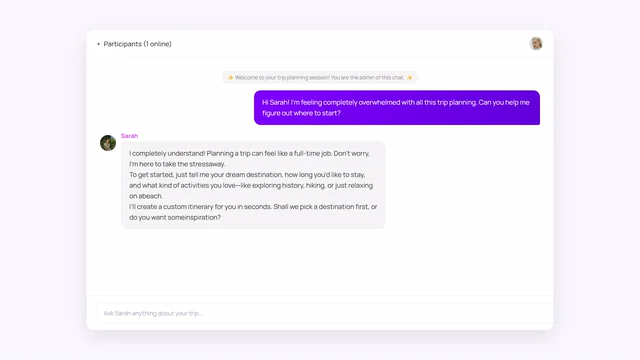Open the user profile avatar in header

[536, 43]
